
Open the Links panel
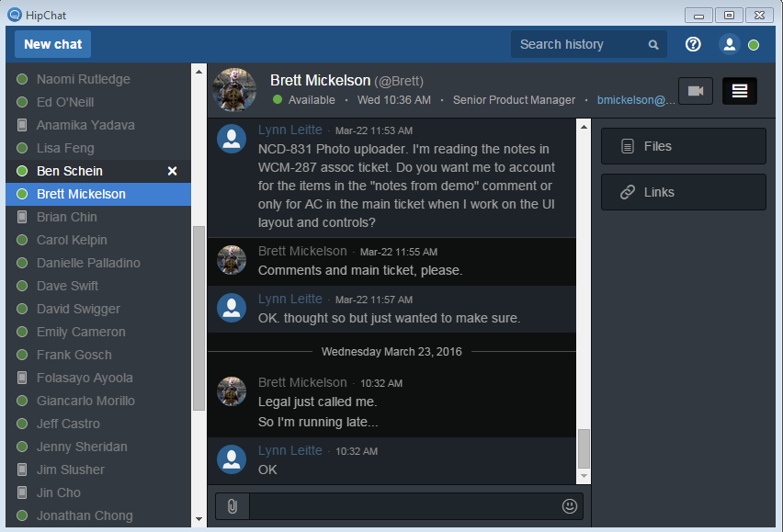pyautogui.click(x=683, y=192)
